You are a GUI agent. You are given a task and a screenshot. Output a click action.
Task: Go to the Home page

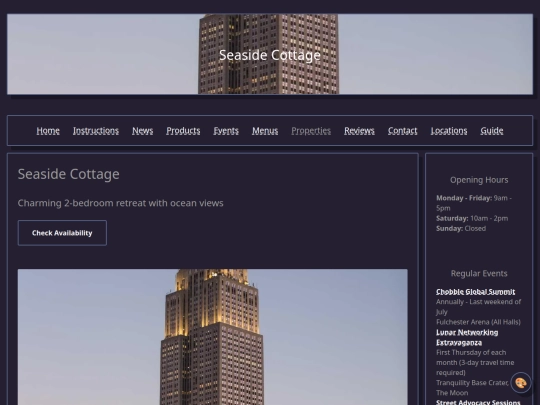coord(48,131)
